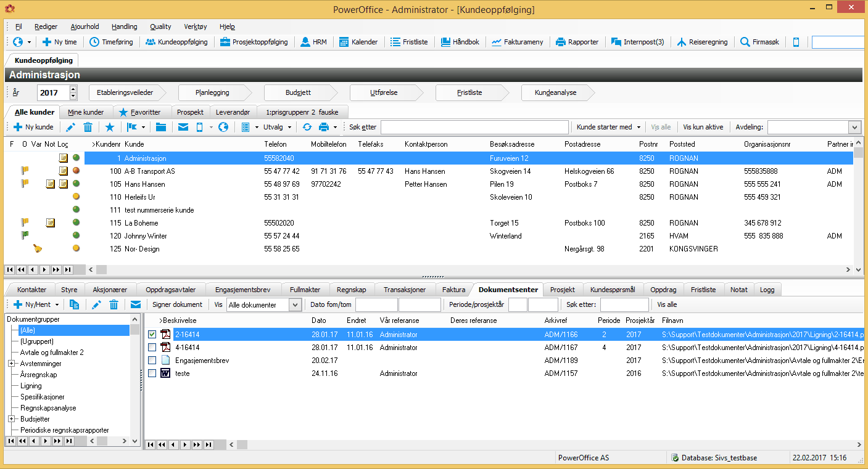The height and width of the screenshot is (469, 868).
Task: Delete document using trash icon in Dokumentsenter toolbar
Action: 114,304
